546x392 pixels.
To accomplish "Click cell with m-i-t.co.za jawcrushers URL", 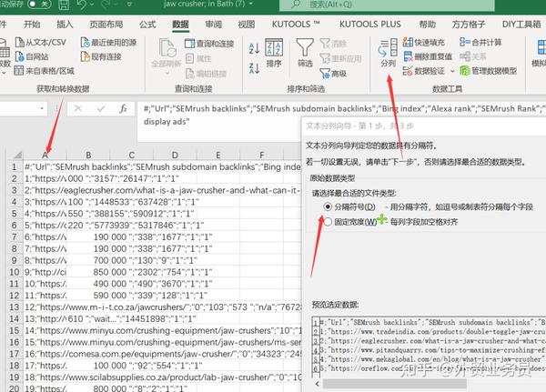I will tap(162, 307).
